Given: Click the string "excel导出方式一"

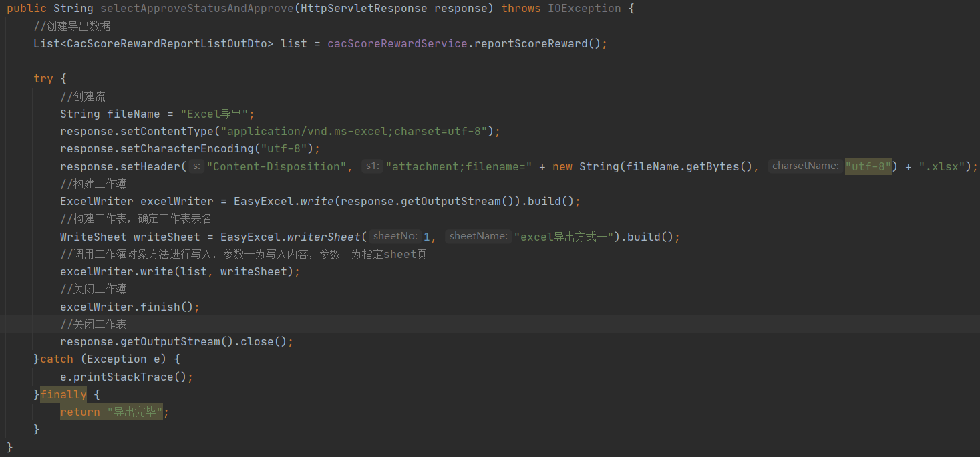Looking at the screenshot, I should pos(567,237).
